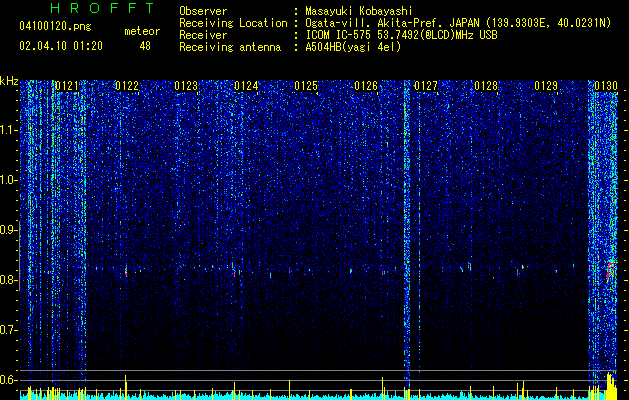Click the meteor count 48
Screen dimensions: 629x400
(x=145, y=46)
